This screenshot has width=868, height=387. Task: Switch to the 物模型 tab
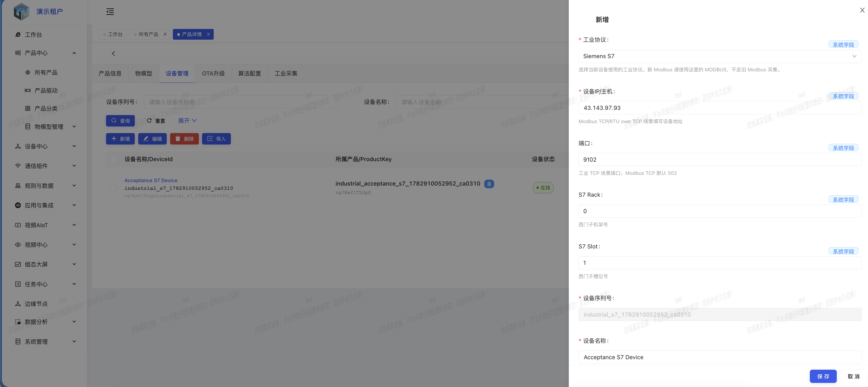[x=143, y=73]
